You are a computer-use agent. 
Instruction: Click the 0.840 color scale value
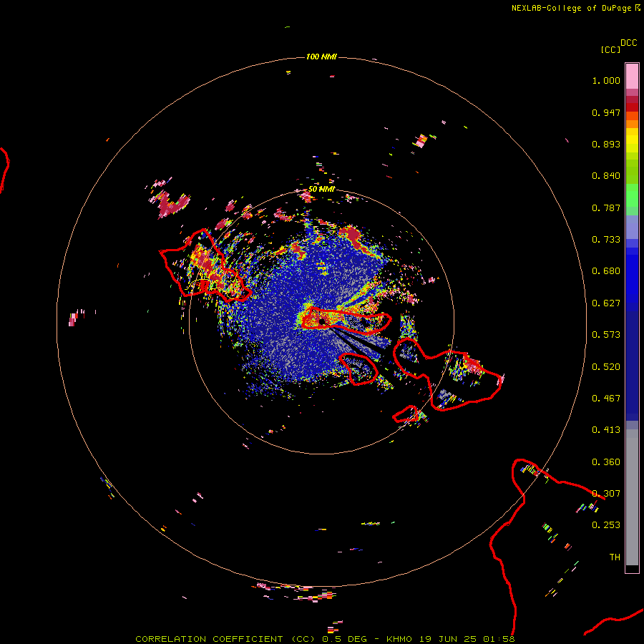[606, 176]
